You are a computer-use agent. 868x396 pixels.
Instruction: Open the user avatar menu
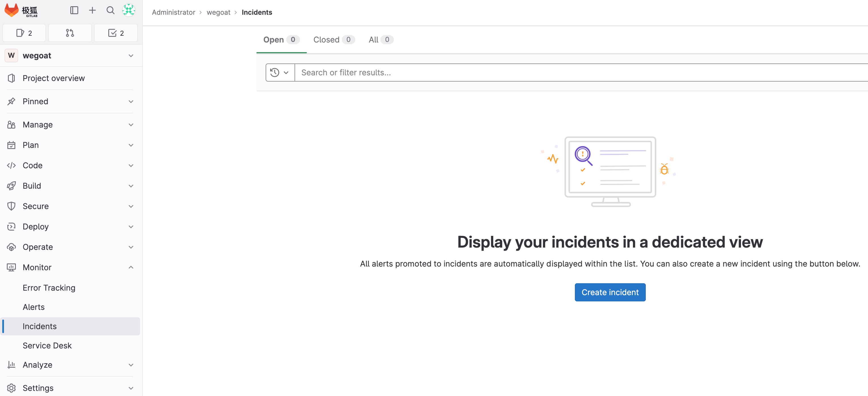[x=128, y=10]
